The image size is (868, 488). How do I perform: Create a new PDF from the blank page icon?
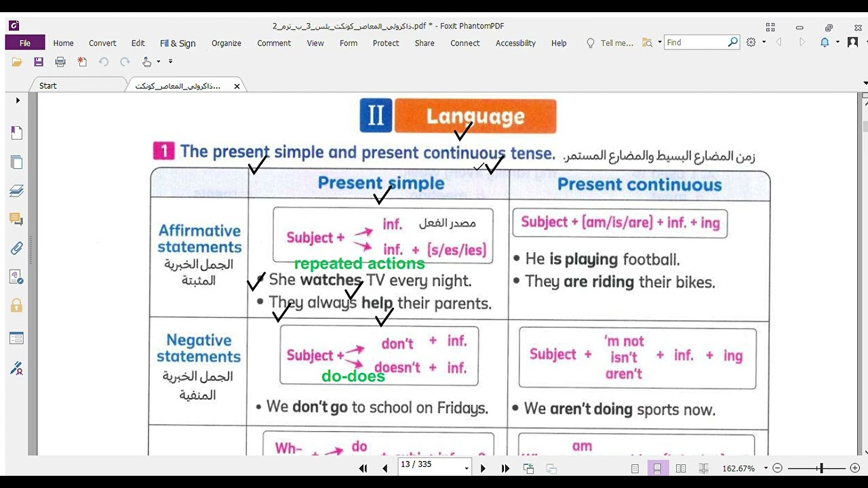point(82,62)
